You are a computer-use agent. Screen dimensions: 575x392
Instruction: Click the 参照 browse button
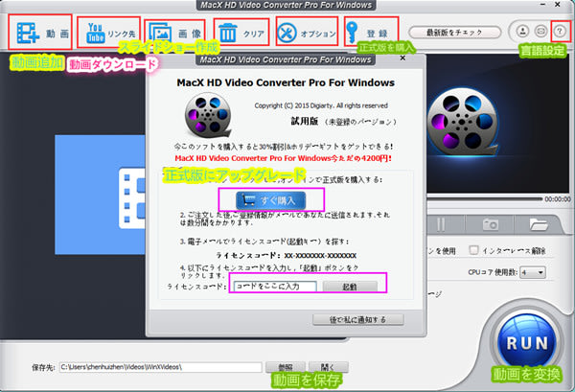tap(286, 367)
